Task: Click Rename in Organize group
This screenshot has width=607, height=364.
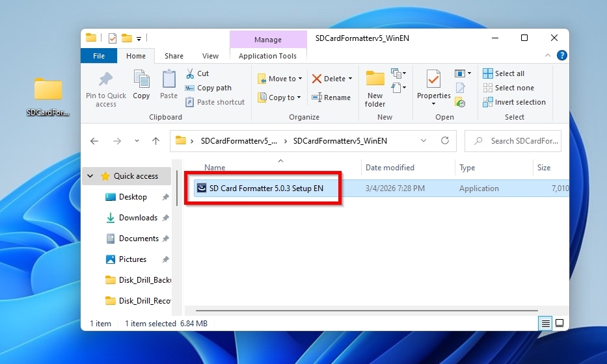Action: coord(331,97)
